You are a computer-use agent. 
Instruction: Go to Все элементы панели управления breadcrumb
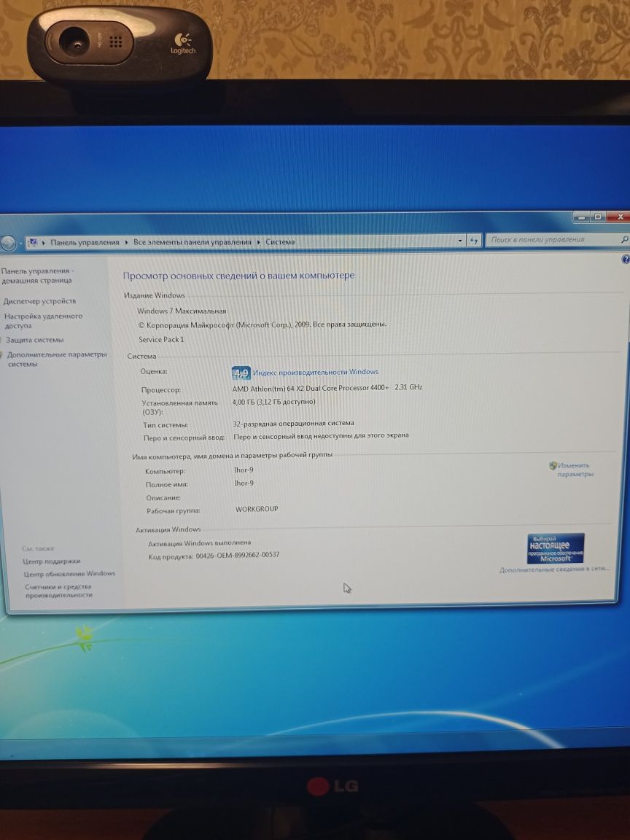[x=192, y=242]
